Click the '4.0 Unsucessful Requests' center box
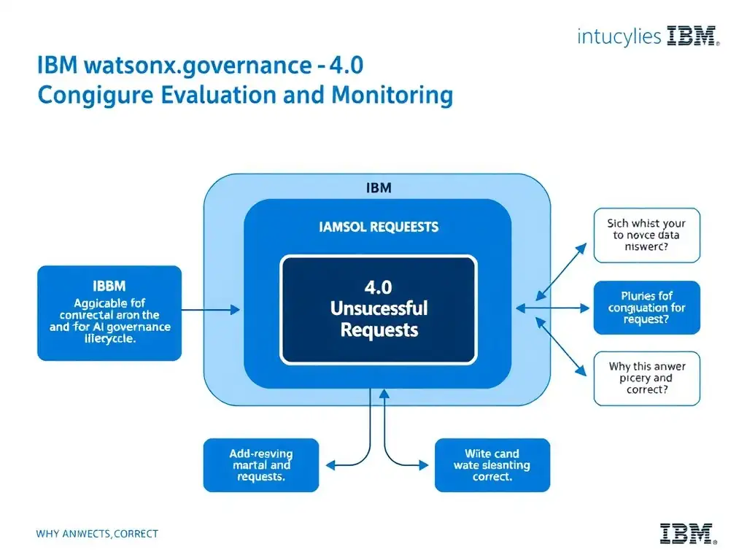The image size is (747, 560). [379, 310]
